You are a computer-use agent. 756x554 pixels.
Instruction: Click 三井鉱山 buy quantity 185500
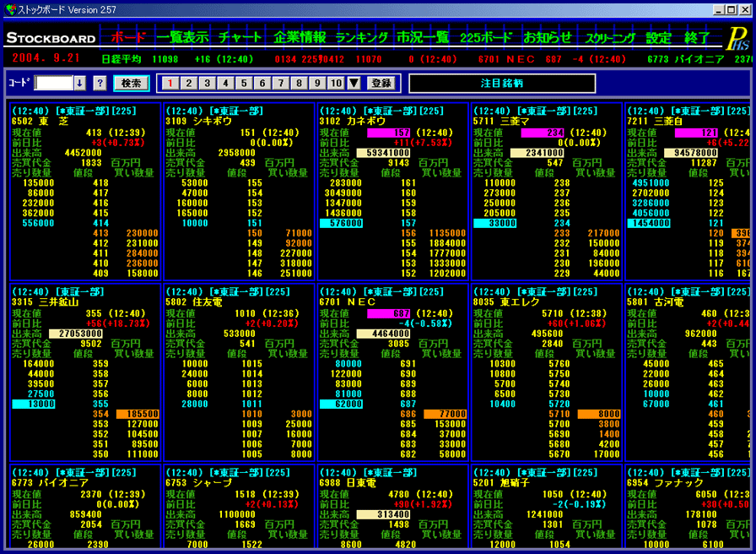tap(138, 414)
